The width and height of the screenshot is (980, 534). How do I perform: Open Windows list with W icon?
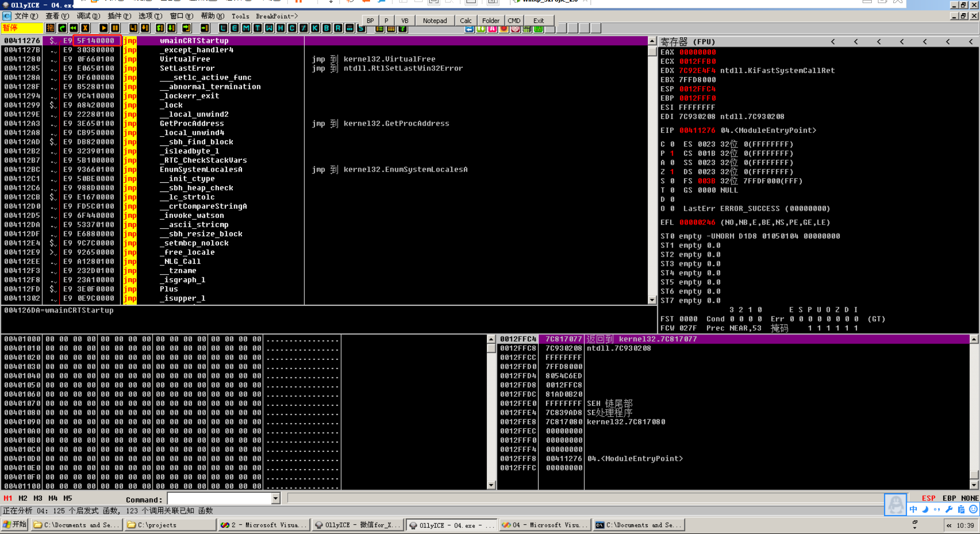tap(269, 28)
